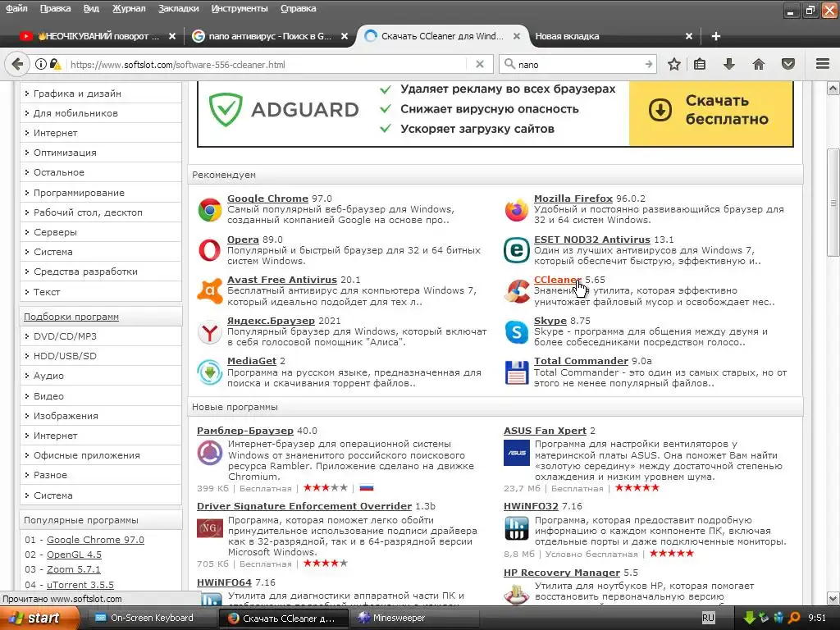Click the ESET NOD32 icon
Viewport: 840px width, 630px height.
point(517,250)
